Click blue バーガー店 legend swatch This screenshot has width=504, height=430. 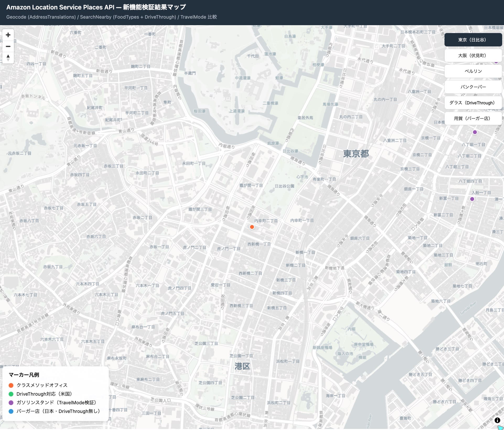[x=11, y=411]
